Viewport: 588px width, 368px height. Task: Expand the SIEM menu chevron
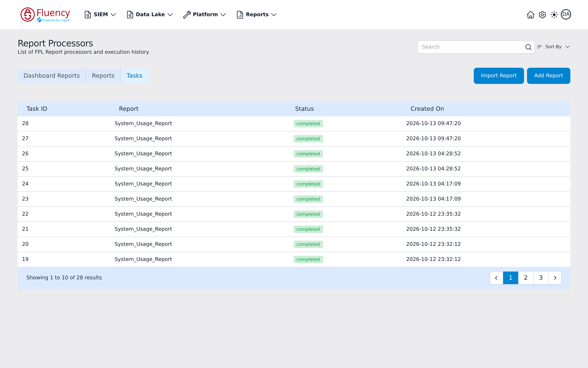[113, 15]
